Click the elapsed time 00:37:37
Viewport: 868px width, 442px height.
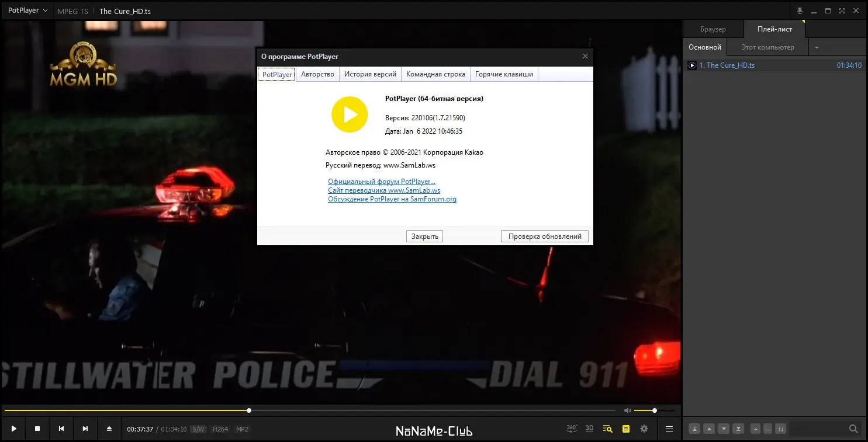click(x=140, y=429)
